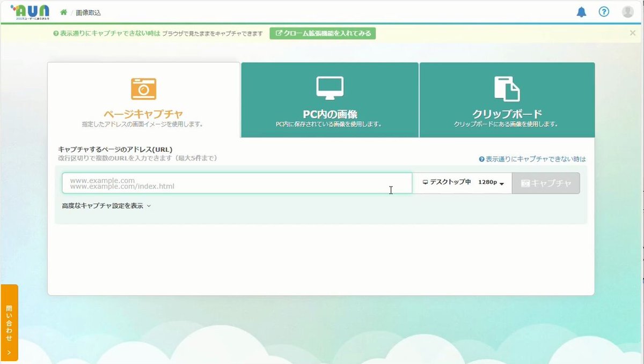Dismiss the Chrome extension notice banner
Screen dimensions: 644x364
pyautogui.click(x=632, y=33)
